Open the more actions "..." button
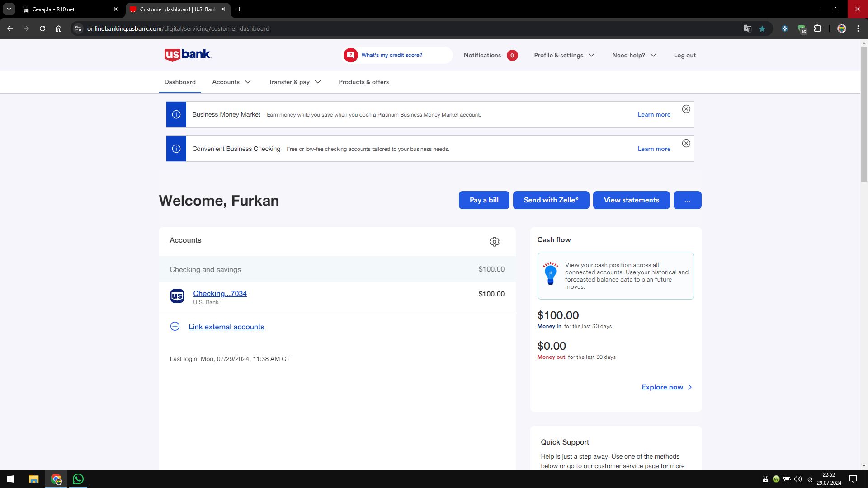 click(x=687, y=200)
